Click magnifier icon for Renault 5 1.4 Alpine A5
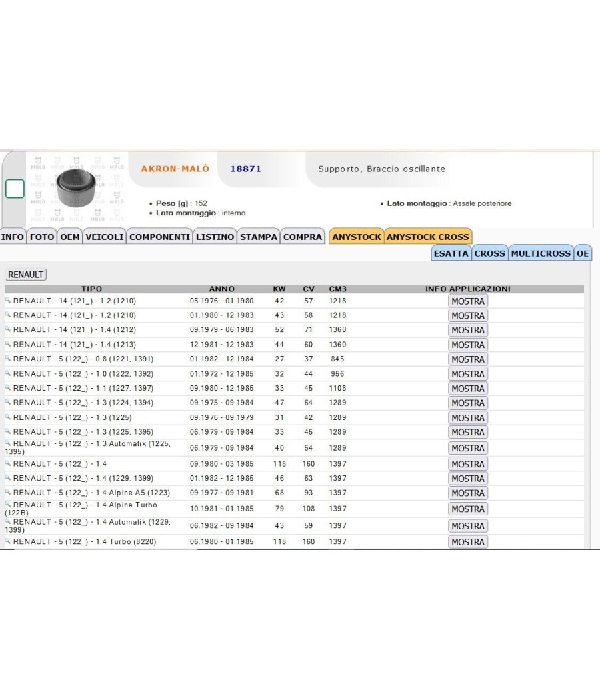 pyautogui.click(x=7, y=492)
